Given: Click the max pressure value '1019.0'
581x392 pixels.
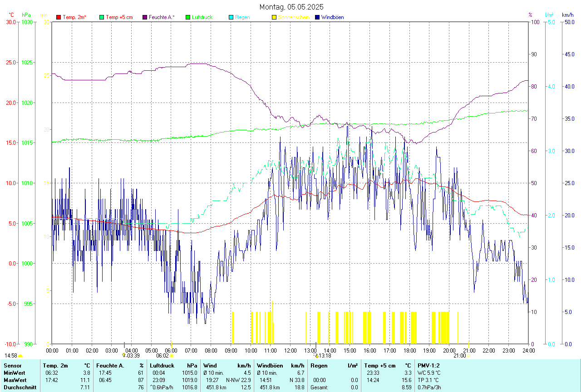Looking at the screenshot, I should (x=189, y=380).
